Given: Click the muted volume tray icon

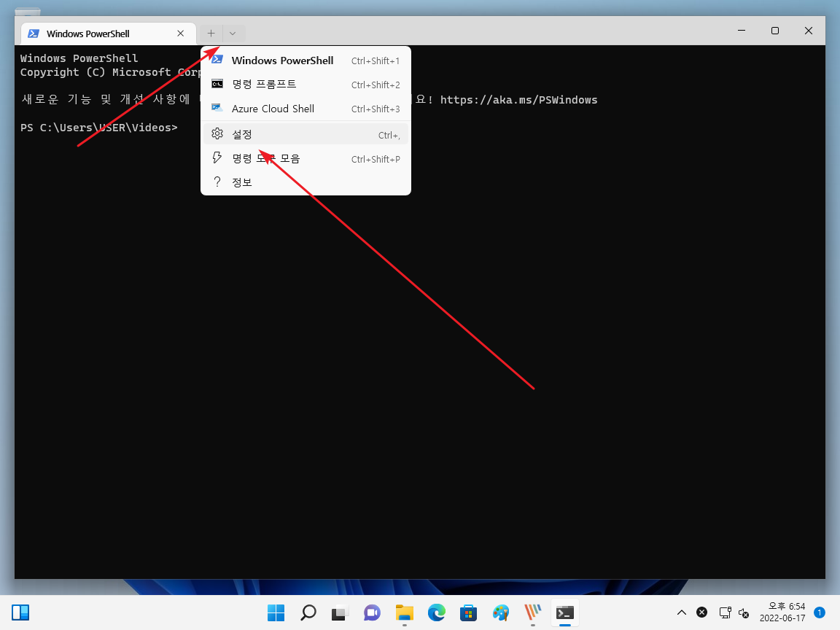Looking at the screenshot, I should 744,612.
